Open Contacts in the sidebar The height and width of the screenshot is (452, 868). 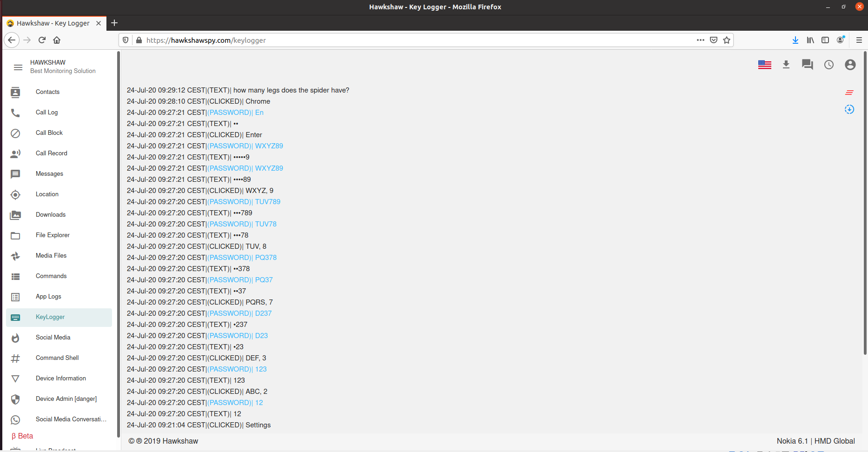[x=59, y=92]
